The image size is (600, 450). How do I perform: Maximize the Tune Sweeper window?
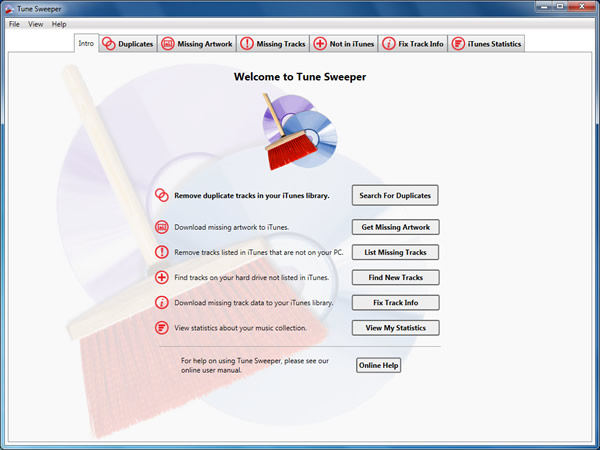(x=560, y=7)
